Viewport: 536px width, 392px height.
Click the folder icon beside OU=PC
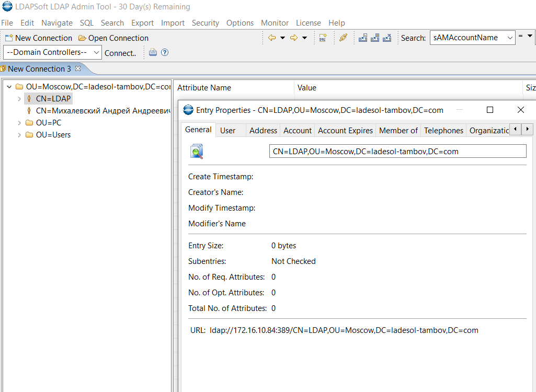pos(29,123)
